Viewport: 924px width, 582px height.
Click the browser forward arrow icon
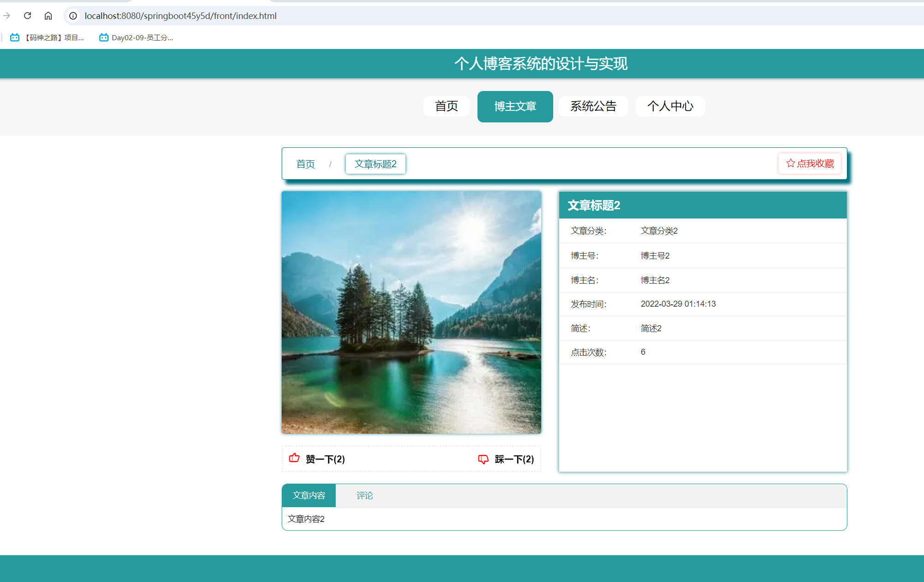(6, 16)
